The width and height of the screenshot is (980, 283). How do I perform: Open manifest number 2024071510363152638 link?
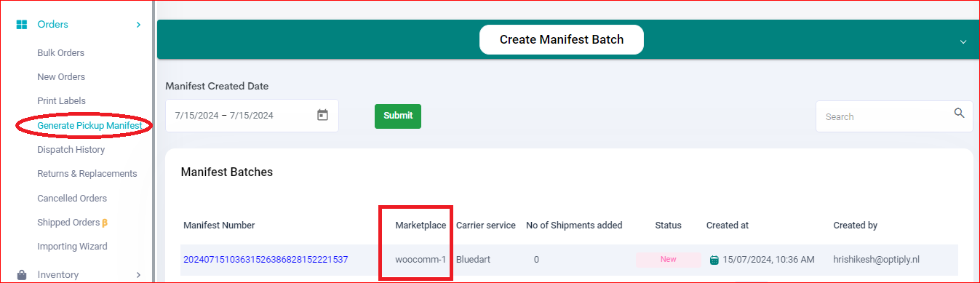pyautogui.click(x=266, y=260)
